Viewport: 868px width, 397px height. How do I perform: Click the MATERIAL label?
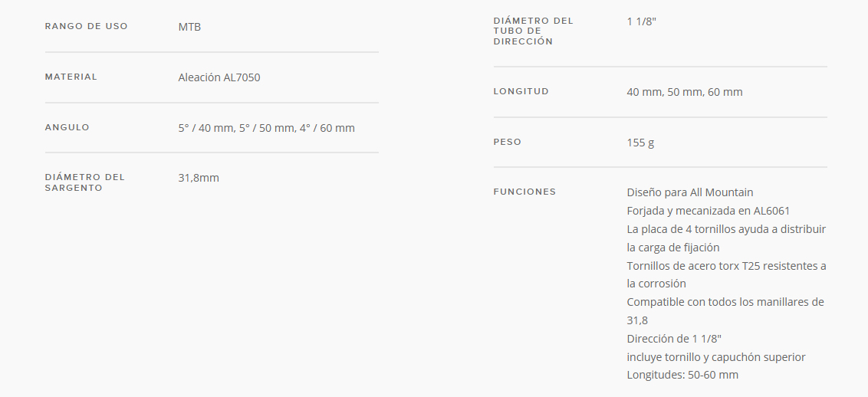71,77
